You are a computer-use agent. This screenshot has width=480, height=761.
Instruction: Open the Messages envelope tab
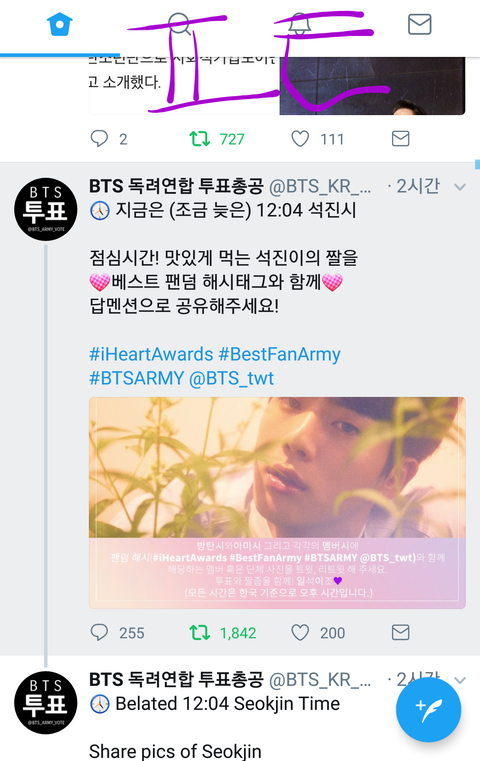tap(419, 24)
